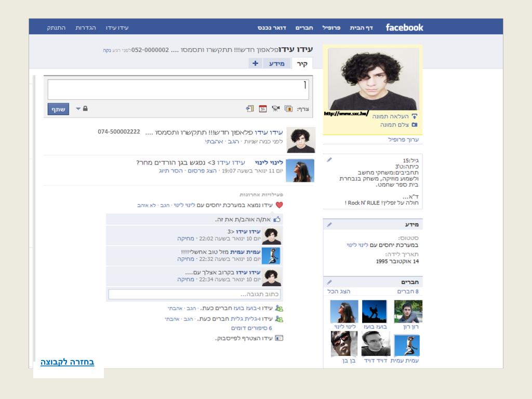The height and width of the screenshot is (399, 532).
Task: Open עמית עמית comment avatar
Action: click(271, 256)
